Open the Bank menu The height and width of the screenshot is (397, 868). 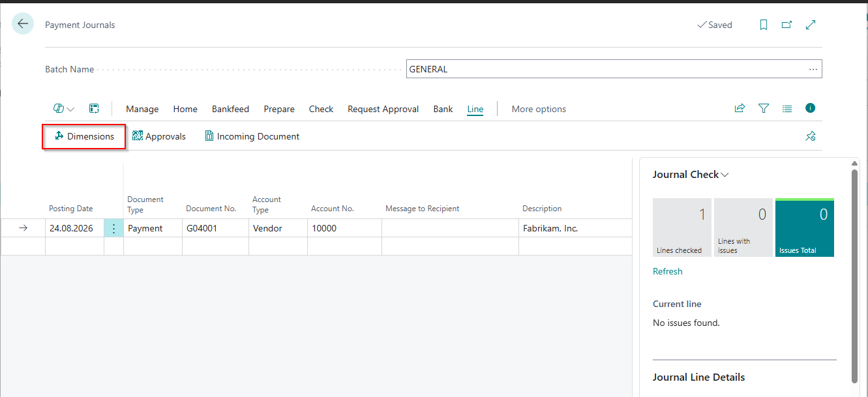(x=443, y=109)
